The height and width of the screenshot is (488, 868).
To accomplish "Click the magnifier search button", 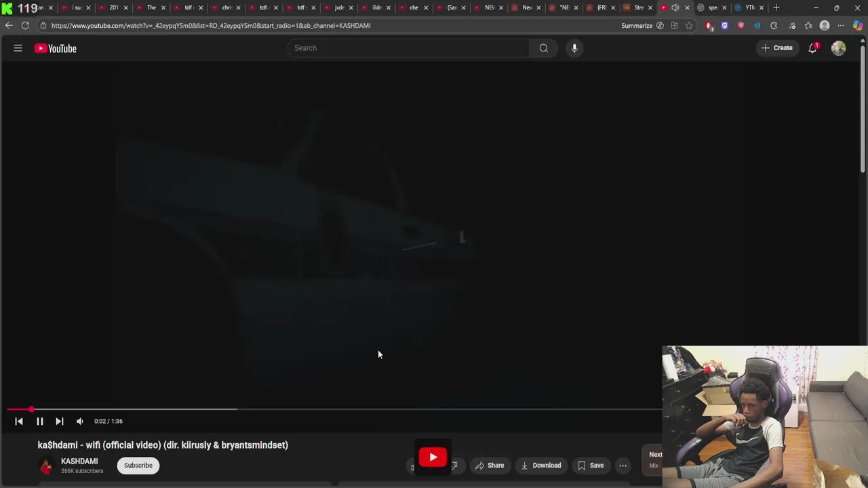I will point(544,48).
